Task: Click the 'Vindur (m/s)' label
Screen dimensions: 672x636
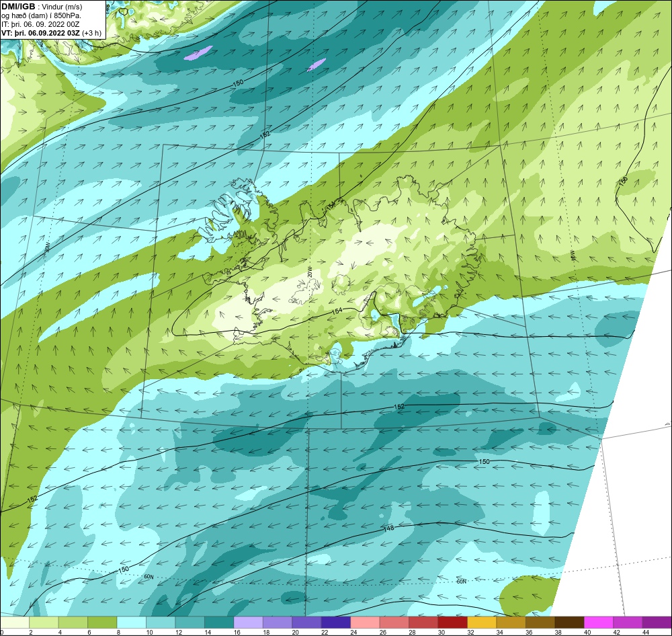Action: (62, 7)
